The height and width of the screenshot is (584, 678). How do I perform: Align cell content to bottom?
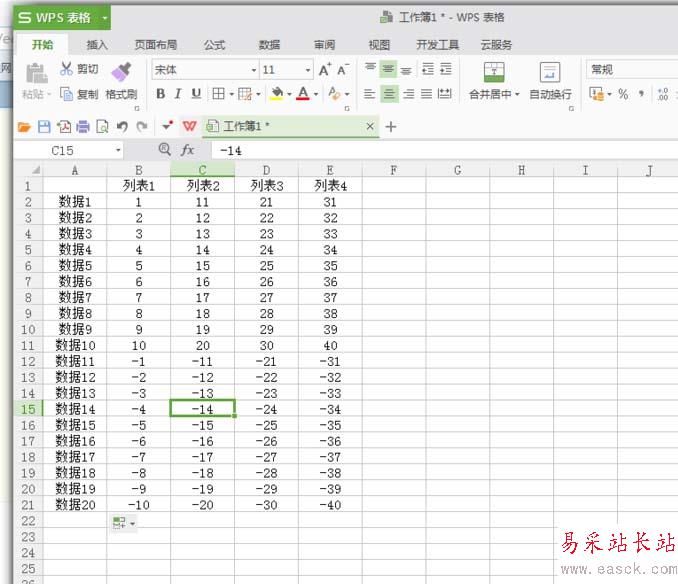tap(406, 70)
